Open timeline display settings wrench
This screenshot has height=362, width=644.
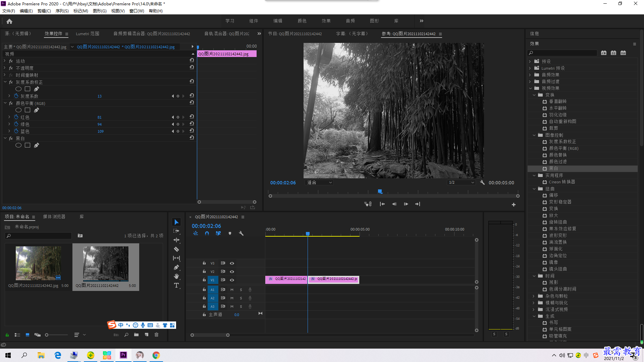coord(241,233)
